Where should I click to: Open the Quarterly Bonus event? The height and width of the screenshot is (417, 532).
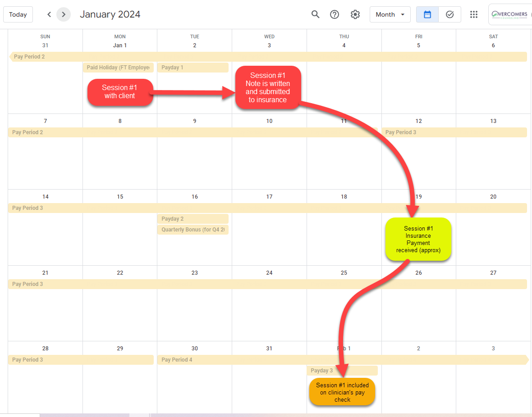[193, 230]
